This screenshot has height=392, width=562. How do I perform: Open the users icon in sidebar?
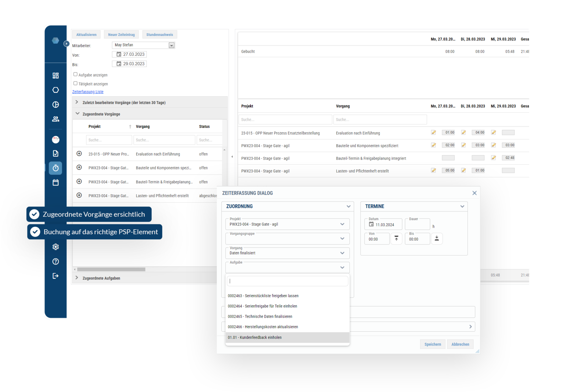[x=56, y=119]
